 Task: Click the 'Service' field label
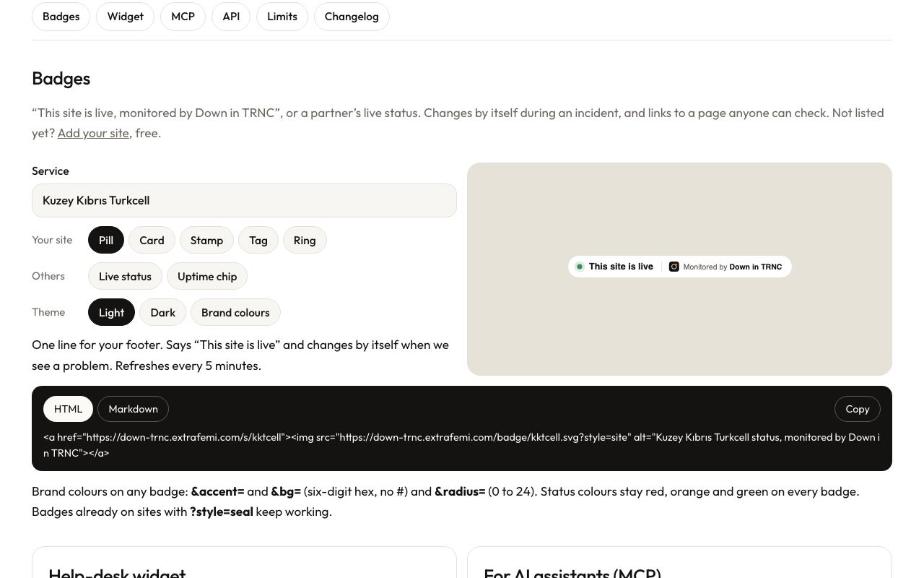point(51,171)
